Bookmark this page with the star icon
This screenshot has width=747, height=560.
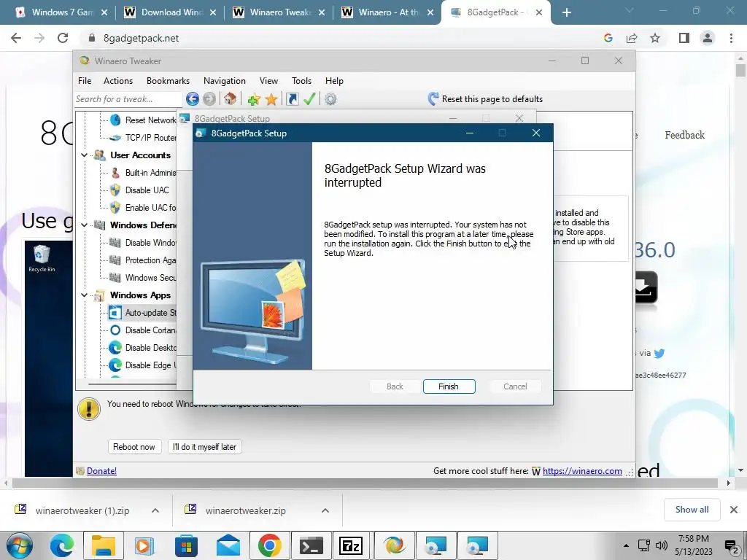point(655,38)
